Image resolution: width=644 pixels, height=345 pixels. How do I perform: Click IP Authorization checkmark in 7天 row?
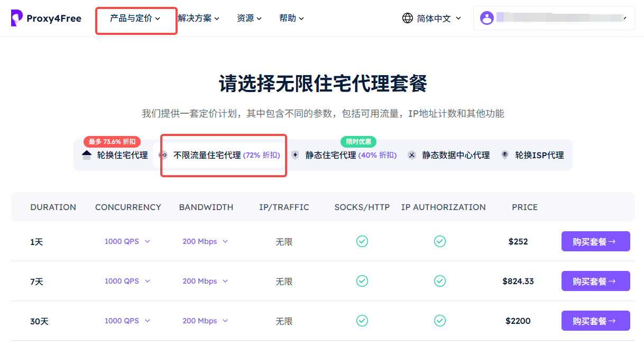[x=439, y=281]
